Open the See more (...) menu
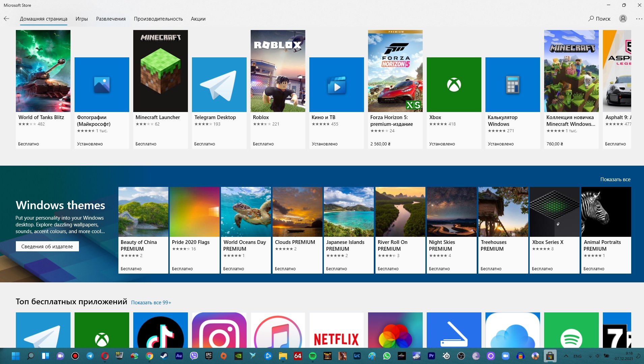644x364 pixels. point(639,19)
